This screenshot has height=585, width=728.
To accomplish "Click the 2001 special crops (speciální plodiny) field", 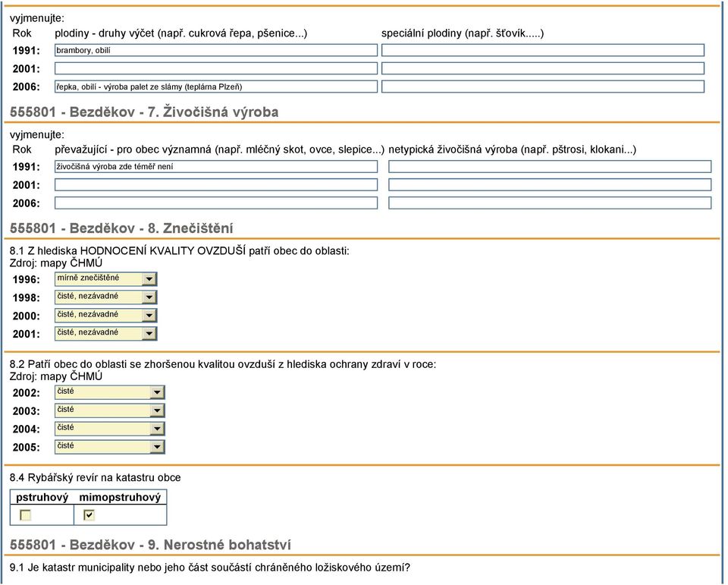I will coord(543,68).
